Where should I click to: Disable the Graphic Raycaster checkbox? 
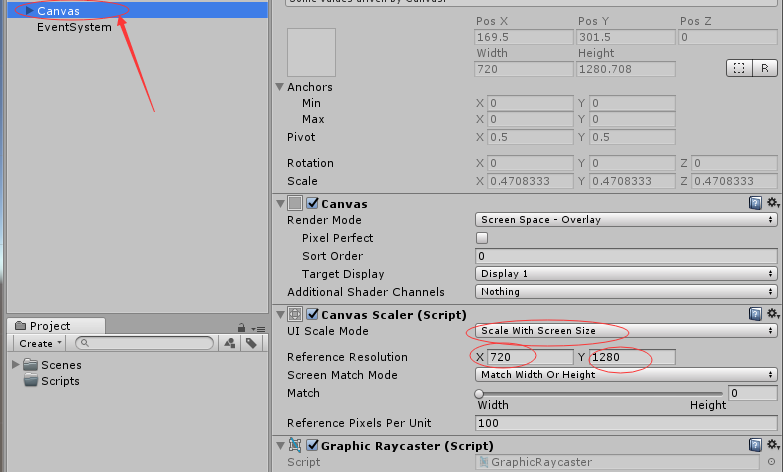tap(313, 445)
